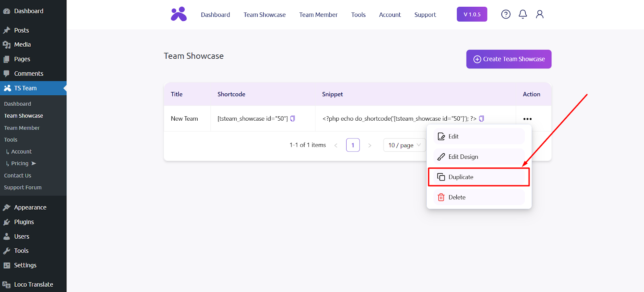Open the user profile icon
This screenshot has width=644, height=292.
coord(539,14)
